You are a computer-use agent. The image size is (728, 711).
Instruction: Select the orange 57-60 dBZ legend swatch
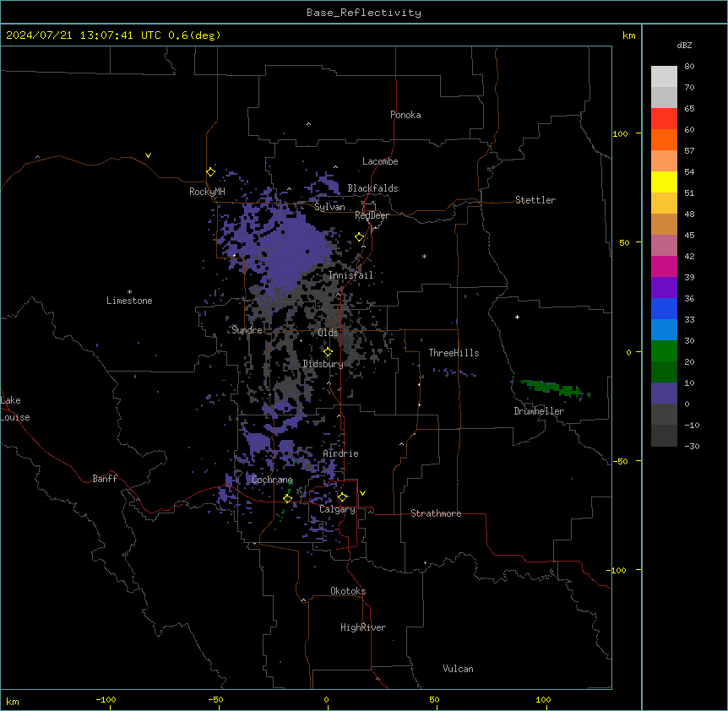pyautogui.click(x=664, y=139)
